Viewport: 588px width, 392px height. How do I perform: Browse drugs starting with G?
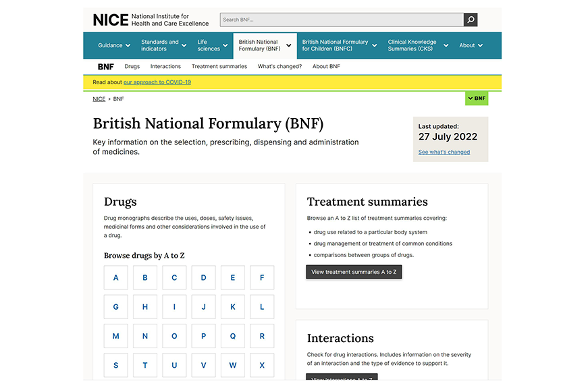116,307
